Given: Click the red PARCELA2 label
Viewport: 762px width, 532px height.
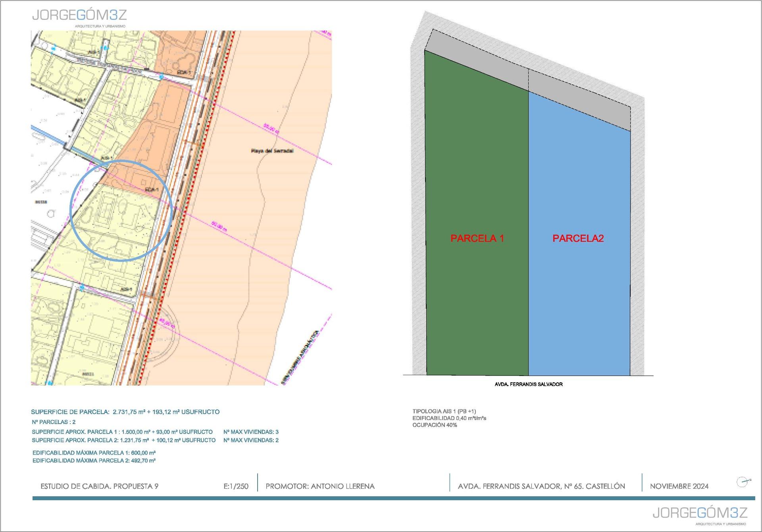Looking at the screenshot, I should 578,238.
